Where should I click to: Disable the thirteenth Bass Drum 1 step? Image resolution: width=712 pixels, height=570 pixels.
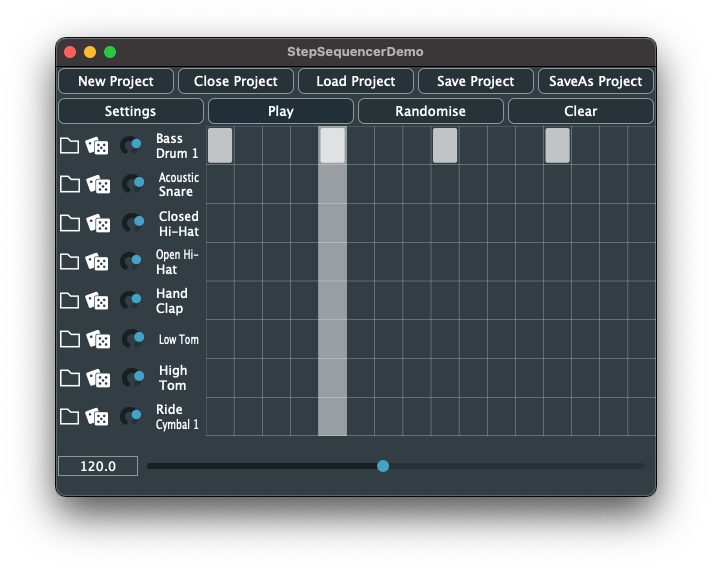pyautogui.click(x=557, y=145)
